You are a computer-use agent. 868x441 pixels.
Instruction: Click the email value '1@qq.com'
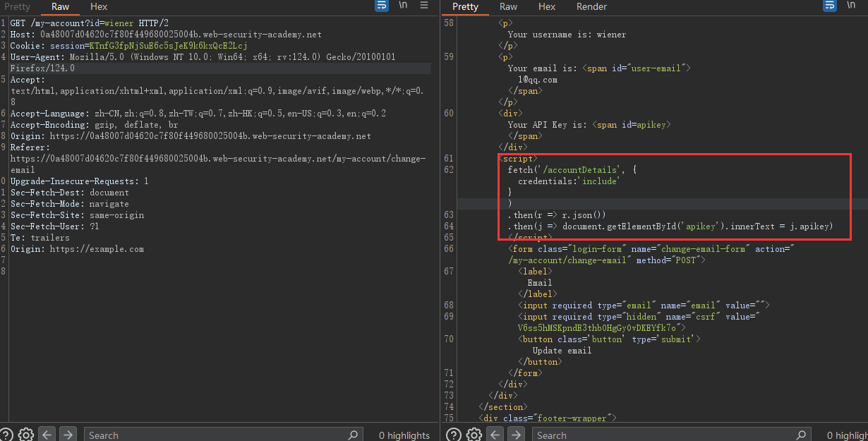538,80
